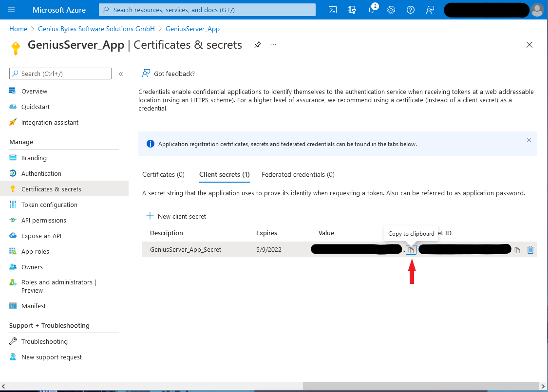Open API permissions in the sidebar
Screen dimensions: 548x392
(44, 221)
